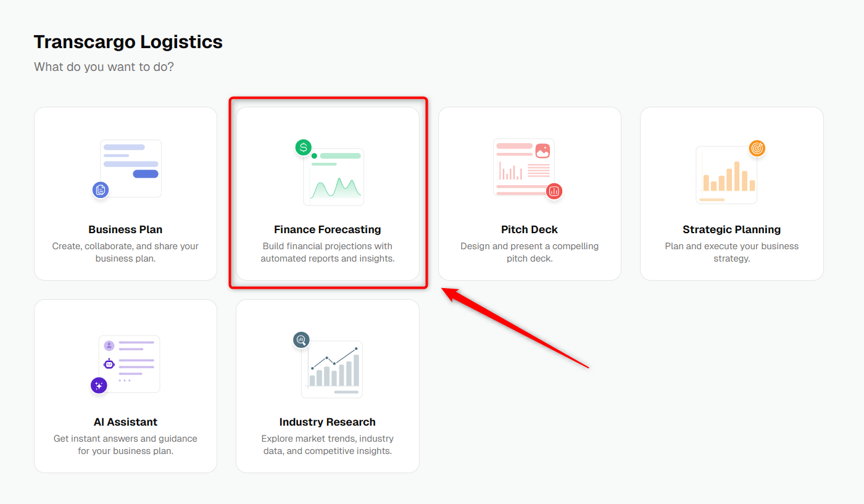Click the orange target icon
864x504 pixels.
[x=757, y=148]
